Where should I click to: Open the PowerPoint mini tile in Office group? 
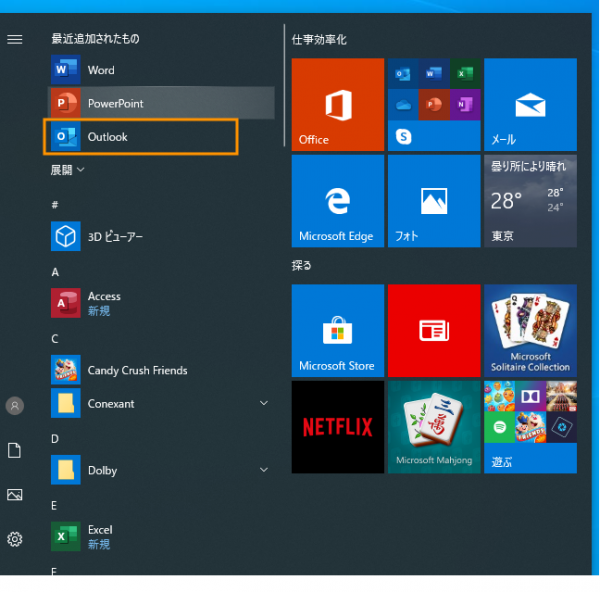point(434,104)
